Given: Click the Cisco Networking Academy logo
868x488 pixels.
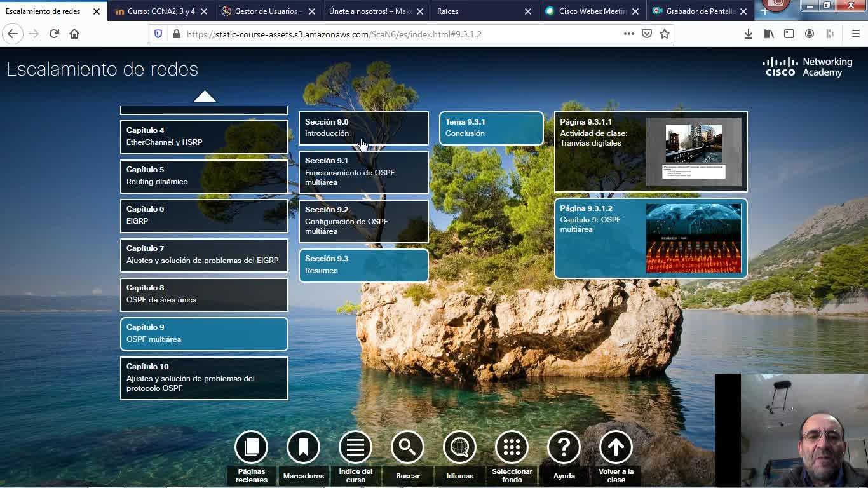Looking at the screenshot, I should click(x=807, y=67).
